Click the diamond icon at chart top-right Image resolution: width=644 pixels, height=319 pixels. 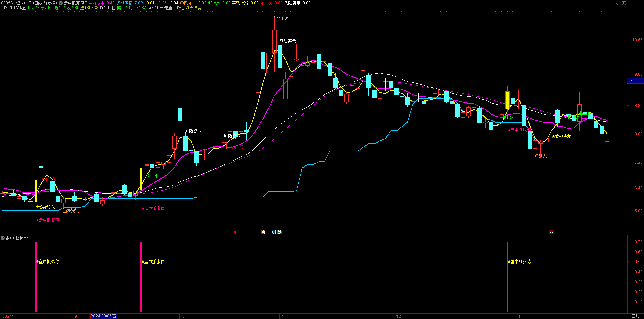pyautogui.click(x=618, y=3)
